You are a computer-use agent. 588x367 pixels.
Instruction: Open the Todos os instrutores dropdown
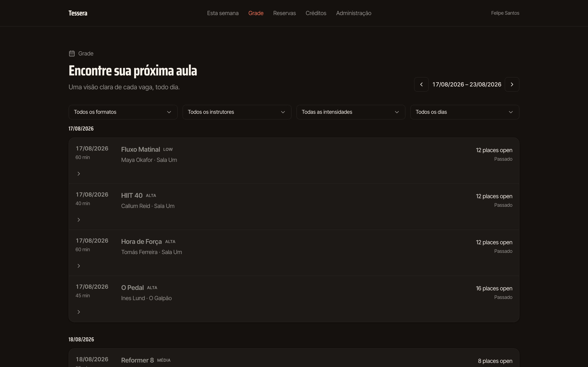(237, 112)
